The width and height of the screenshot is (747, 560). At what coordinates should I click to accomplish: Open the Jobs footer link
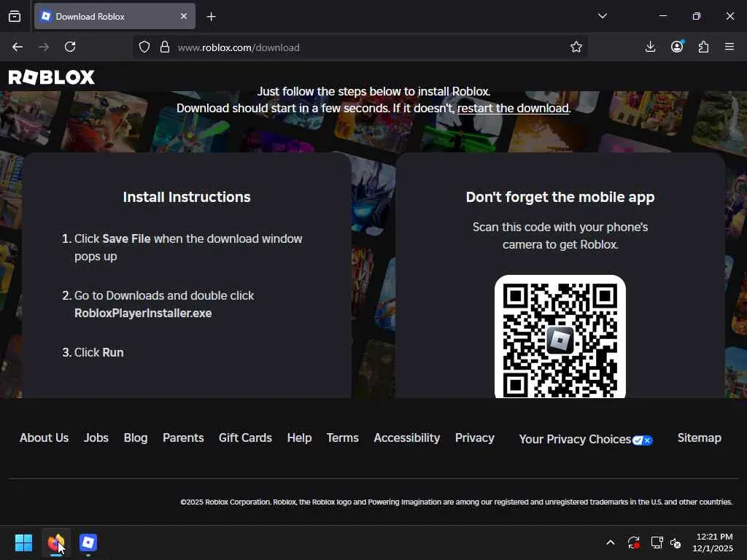[x=96, y=437]
